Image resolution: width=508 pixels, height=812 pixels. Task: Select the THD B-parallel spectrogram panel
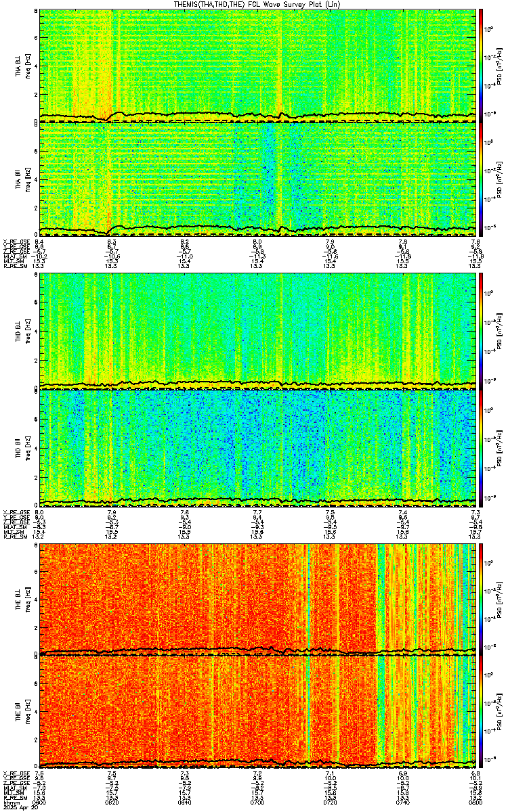tap(257, 447)
